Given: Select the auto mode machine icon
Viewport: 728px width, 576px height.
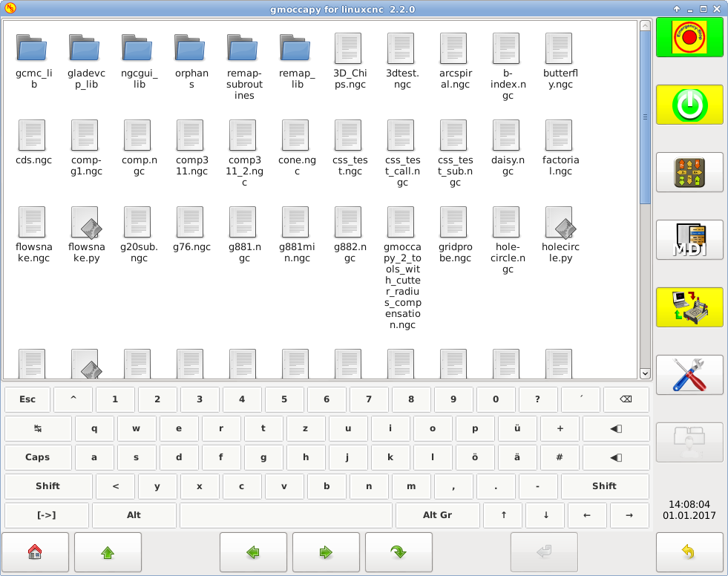Looking at the screenshot, I should 689,307.
